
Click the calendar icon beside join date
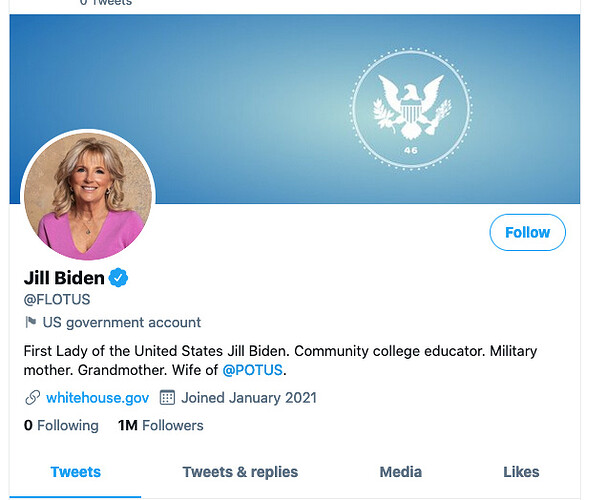[x=167, y=398]
